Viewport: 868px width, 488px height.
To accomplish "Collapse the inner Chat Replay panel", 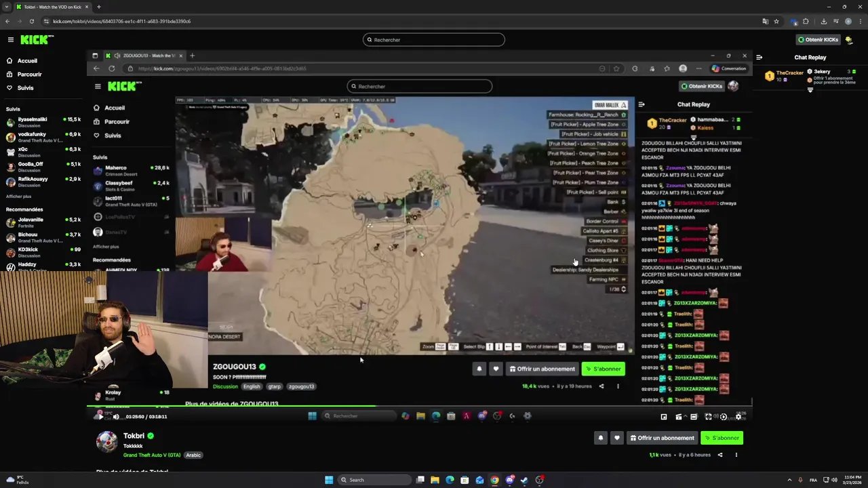I will coord(642,104).
